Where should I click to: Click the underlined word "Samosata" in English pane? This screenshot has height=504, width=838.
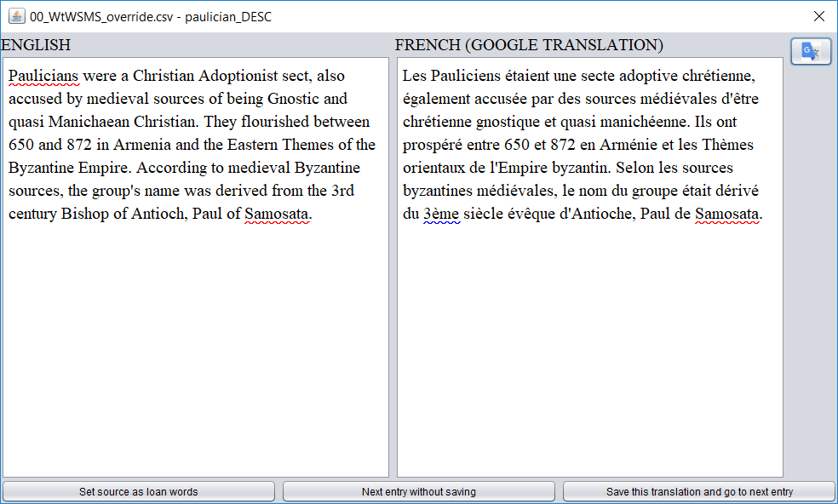(x=277, y=214)
